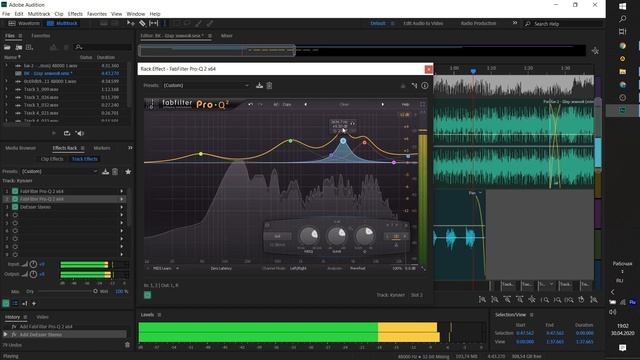This screenshot has width=640, height=360.
Task: Expand workspace overflow chevron next to Radio Production
Action: point(515,23)
